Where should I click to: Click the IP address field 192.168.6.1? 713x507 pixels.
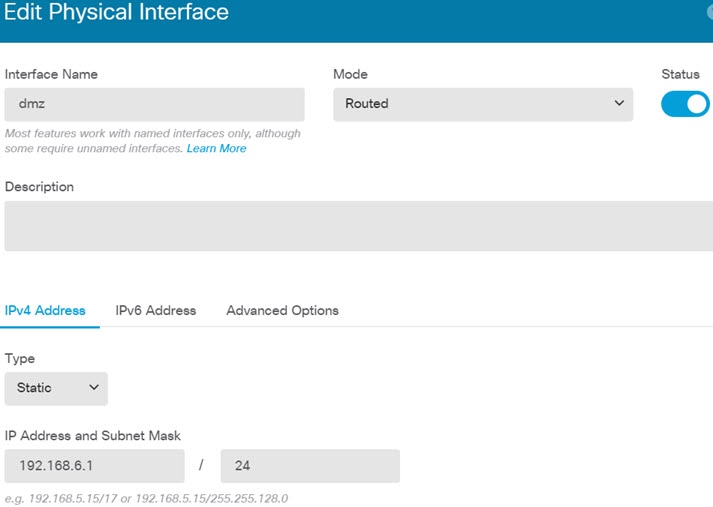click(x=95, y=466)
